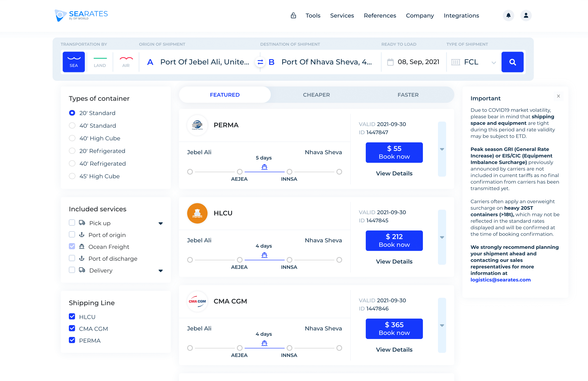588x381 pixels.
Task: Enable the Pick up service checkbox
Action: [72, 223]
